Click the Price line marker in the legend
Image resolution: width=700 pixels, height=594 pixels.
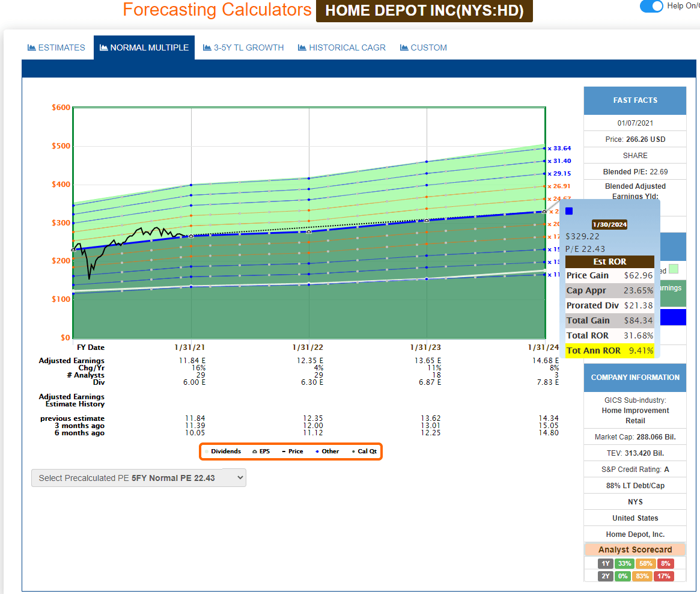click(x=284, y=451)
